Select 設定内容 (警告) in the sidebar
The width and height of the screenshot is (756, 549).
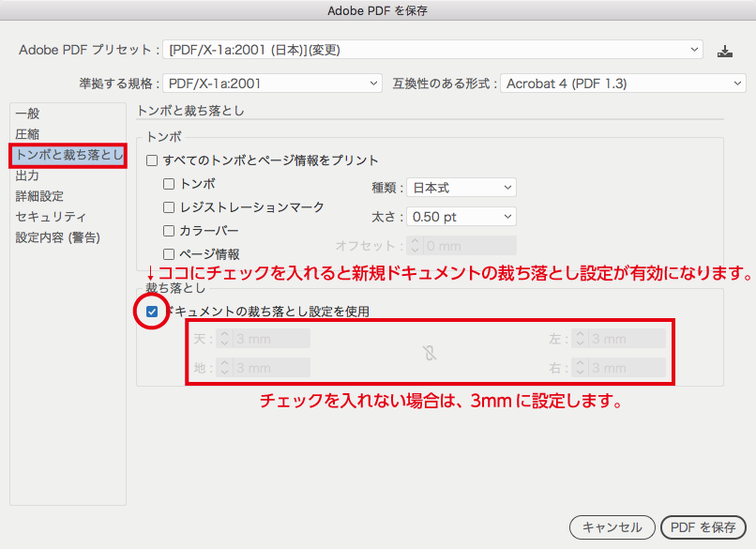pos(58,237)
